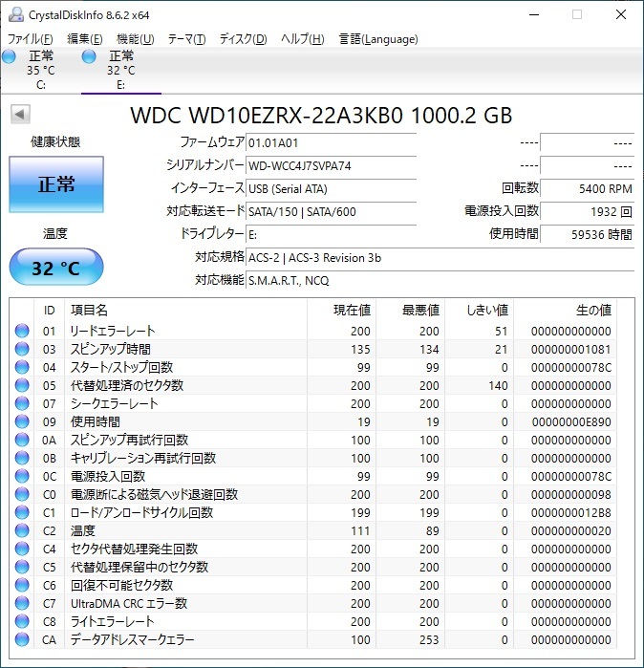Select the スピンアップ時間 row name
The height and width of the screenshot is (668, 644).
(110, 350)
